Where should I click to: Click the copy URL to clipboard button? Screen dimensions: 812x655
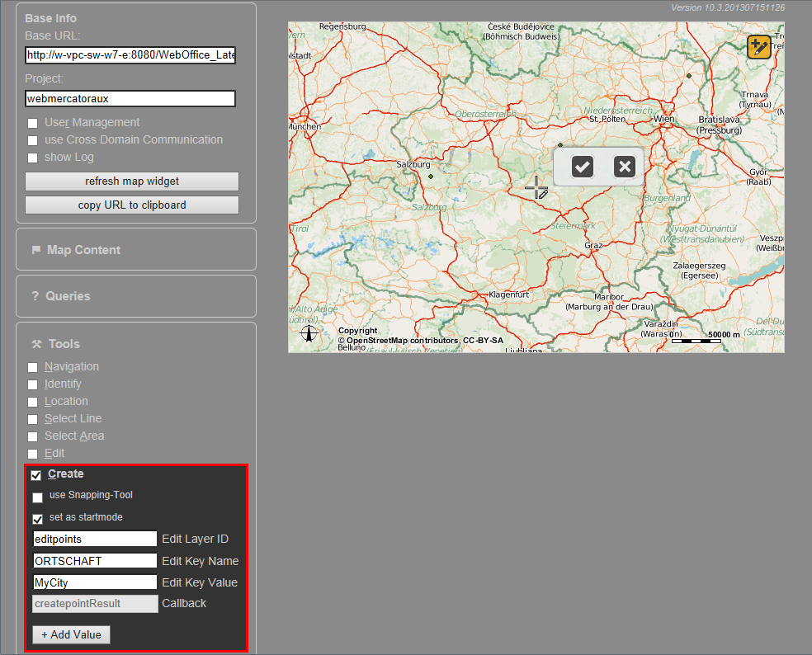point(131,204)
